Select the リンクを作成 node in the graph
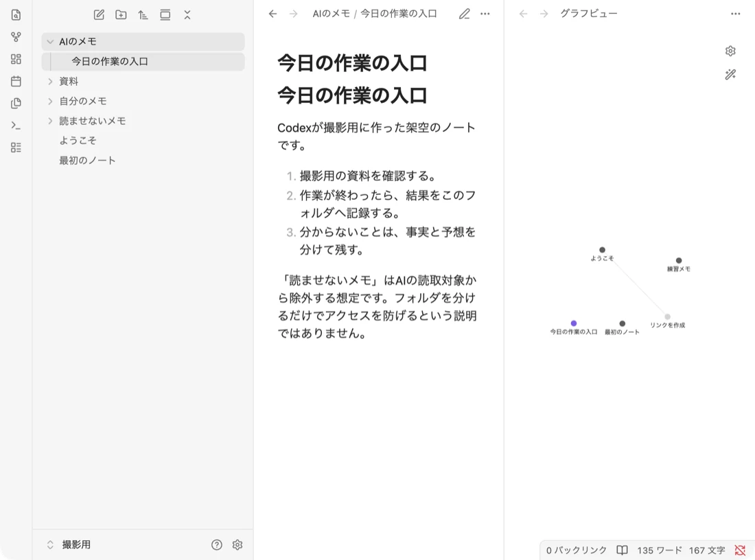This screenshot has height=560, width=755. [667, 317]
